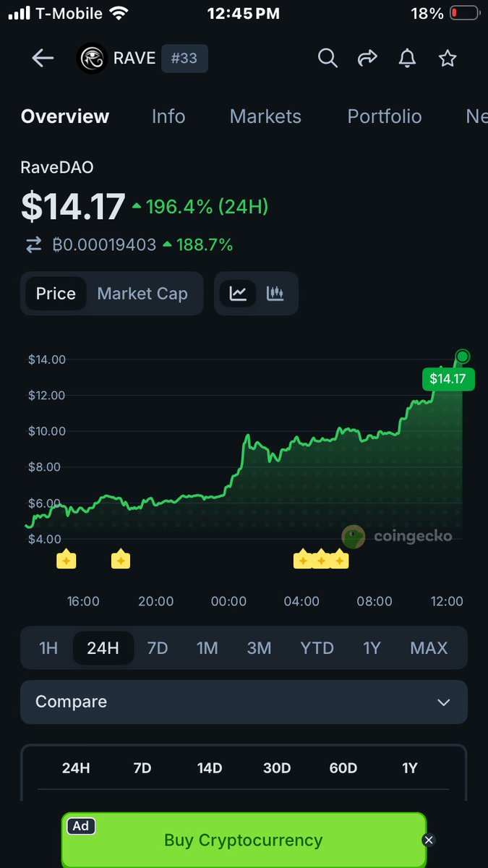488x868 pixels.
Task: Tap the back arrow icon
Action: click(x=43, y=59)
